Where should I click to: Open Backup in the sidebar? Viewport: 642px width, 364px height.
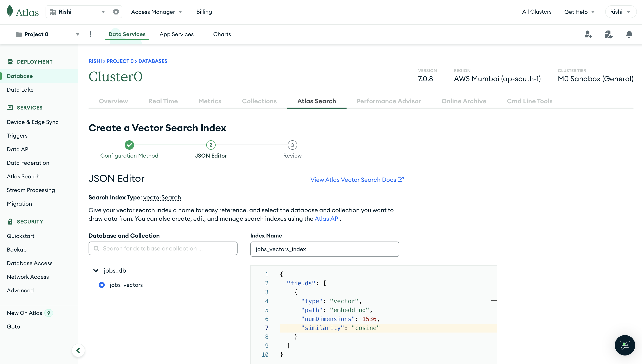pyautogui.click(x=17, y=249)
